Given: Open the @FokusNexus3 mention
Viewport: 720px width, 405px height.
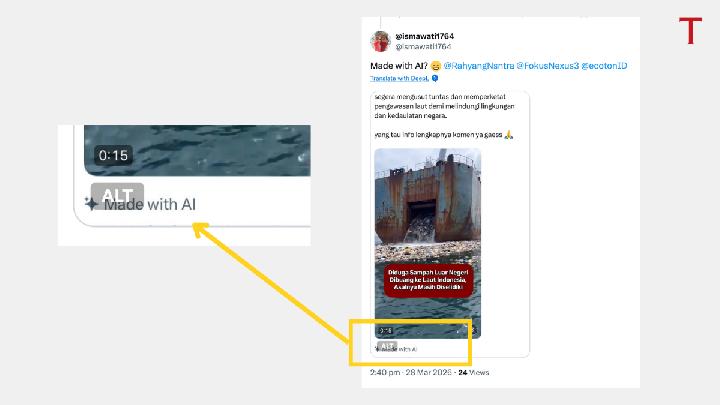Looking at the screenshot, I should point(548,66).
